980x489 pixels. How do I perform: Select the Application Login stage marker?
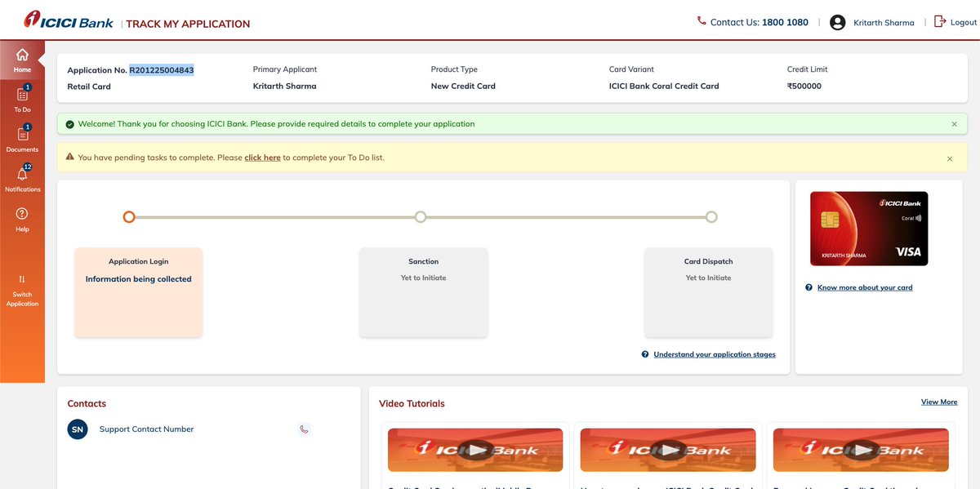[x=129, y=217]
